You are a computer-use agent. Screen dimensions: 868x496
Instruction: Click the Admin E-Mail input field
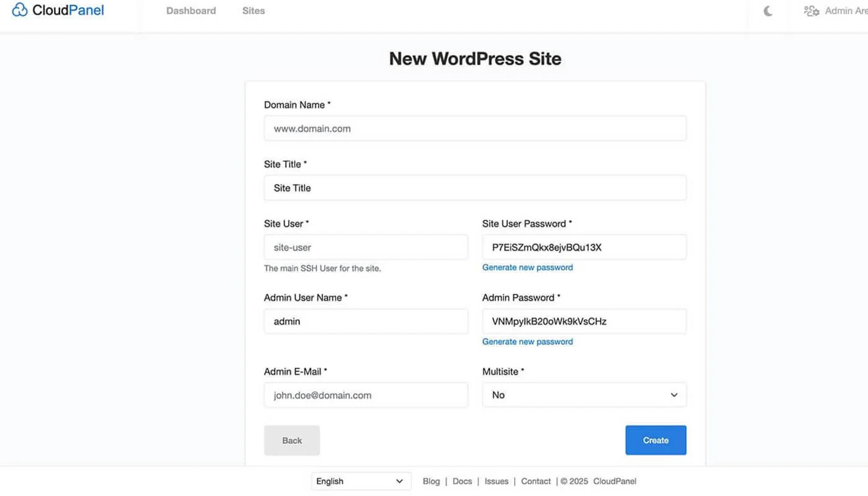(x=366, y=395)
